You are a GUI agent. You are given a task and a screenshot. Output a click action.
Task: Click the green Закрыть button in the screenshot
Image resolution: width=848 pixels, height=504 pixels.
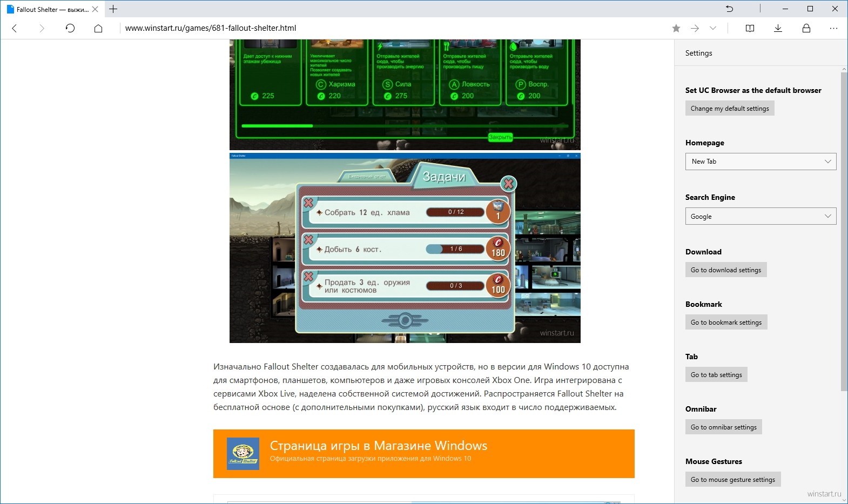(500, 137)
